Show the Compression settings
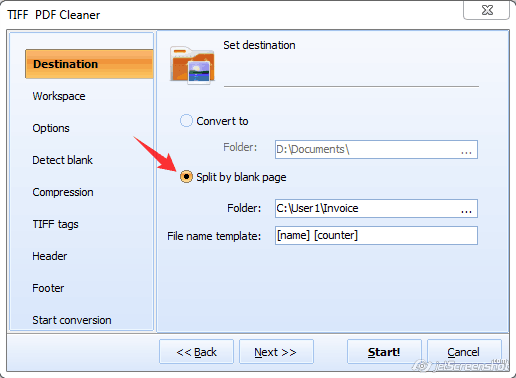 pyautogui.click(x=63, y=192)
